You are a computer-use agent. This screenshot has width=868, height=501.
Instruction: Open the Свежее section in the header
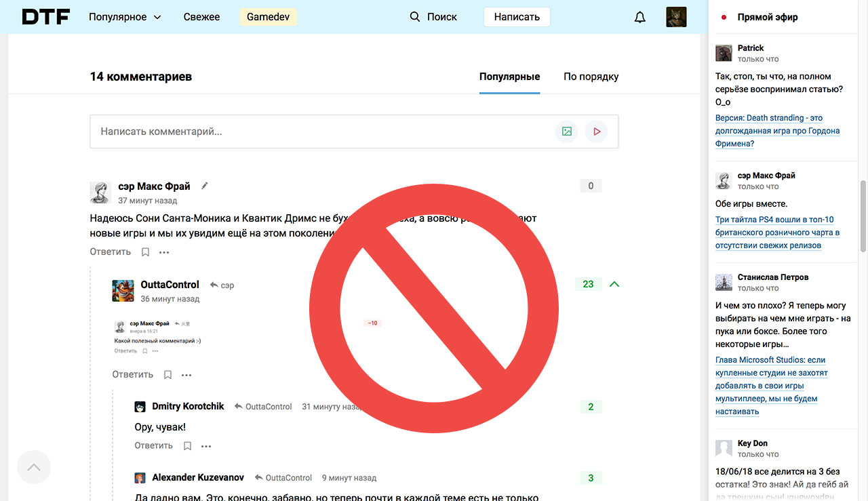(201, 16)
